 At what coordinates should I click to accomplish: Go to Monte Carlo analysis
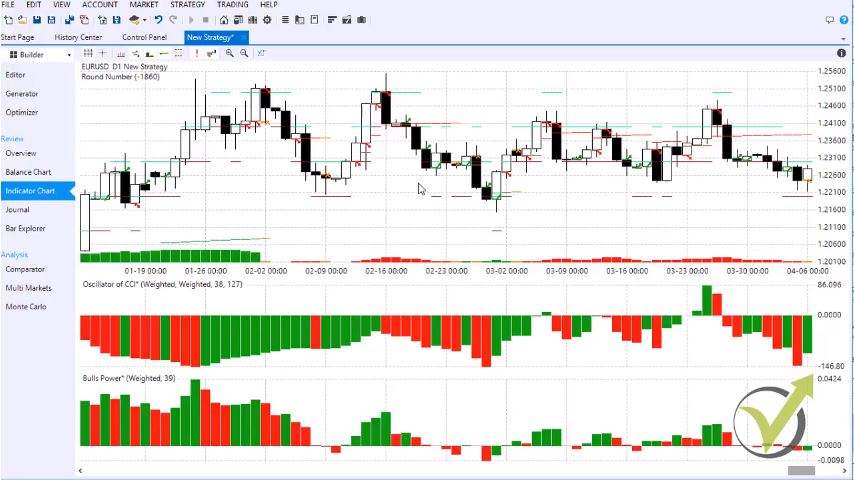[x=26, y=307]
